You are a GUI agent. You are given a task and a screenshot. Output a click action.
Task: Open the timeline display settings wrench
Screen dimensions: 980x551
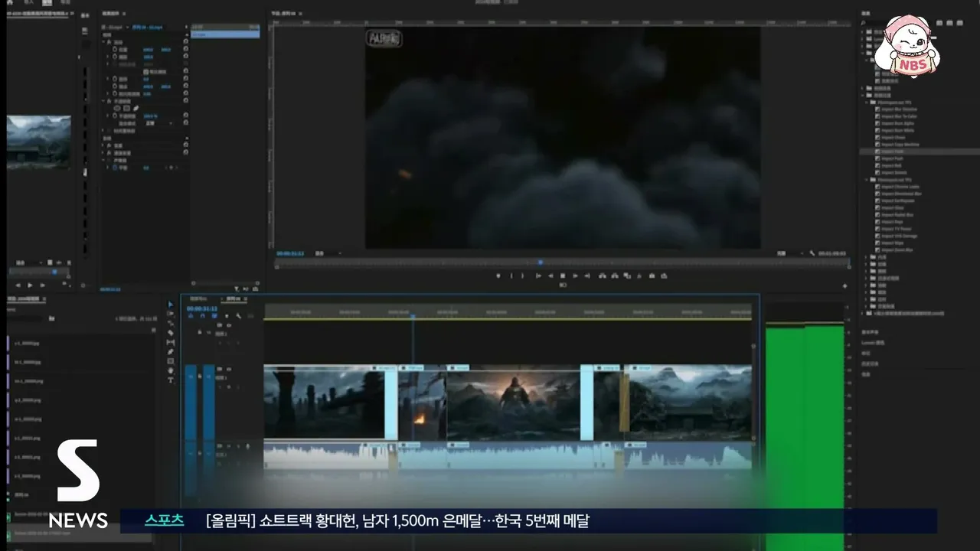[x=238, y=316]
